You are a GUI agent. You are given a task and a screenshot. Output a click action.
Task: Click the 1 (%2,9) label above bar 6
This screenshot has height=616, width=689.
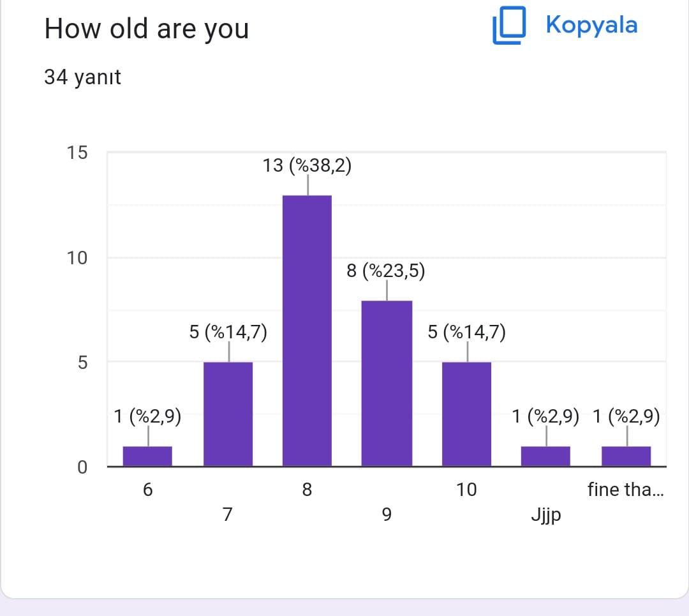(147, 417)
